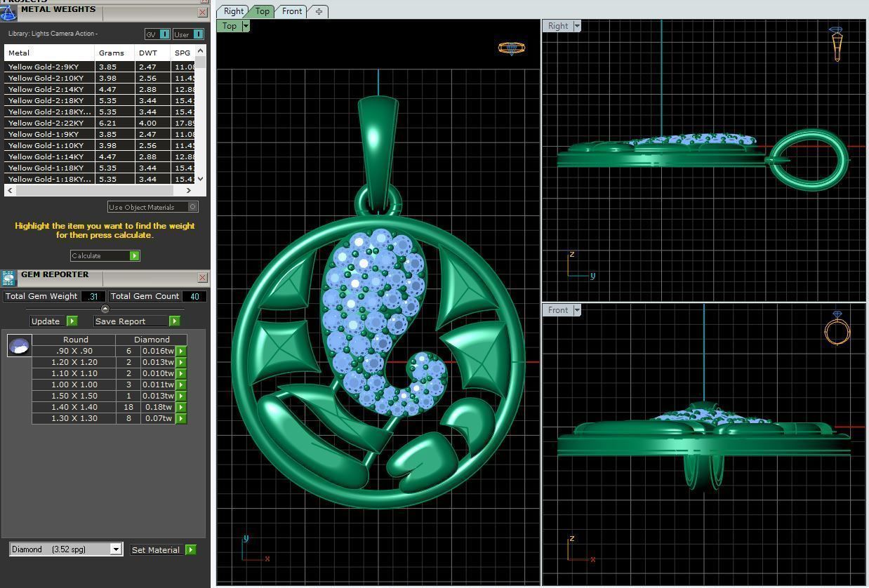Click green arrow beside Calculate
The height and width of the screenshot is (588, 869).
(134, 256)
